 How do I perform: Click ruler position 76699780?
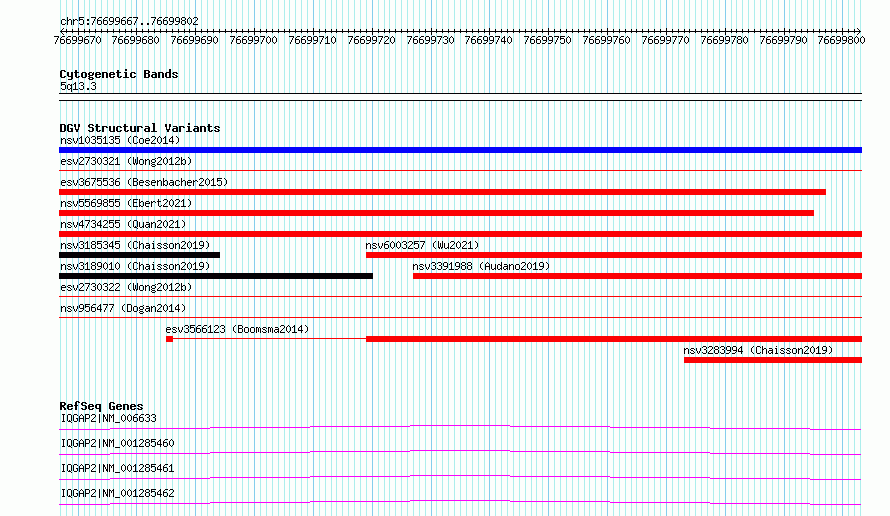coord(725,40)
